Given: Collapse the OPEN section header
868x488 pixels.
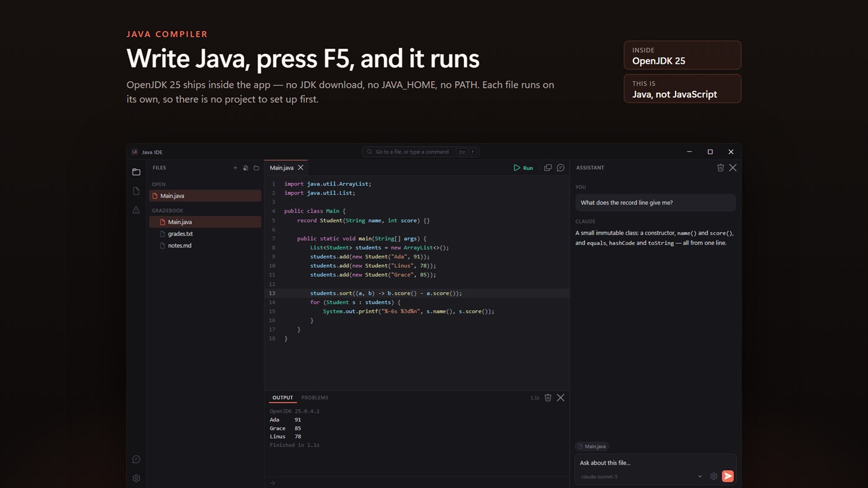Looking at the screenshot, I should coord(159,185).
